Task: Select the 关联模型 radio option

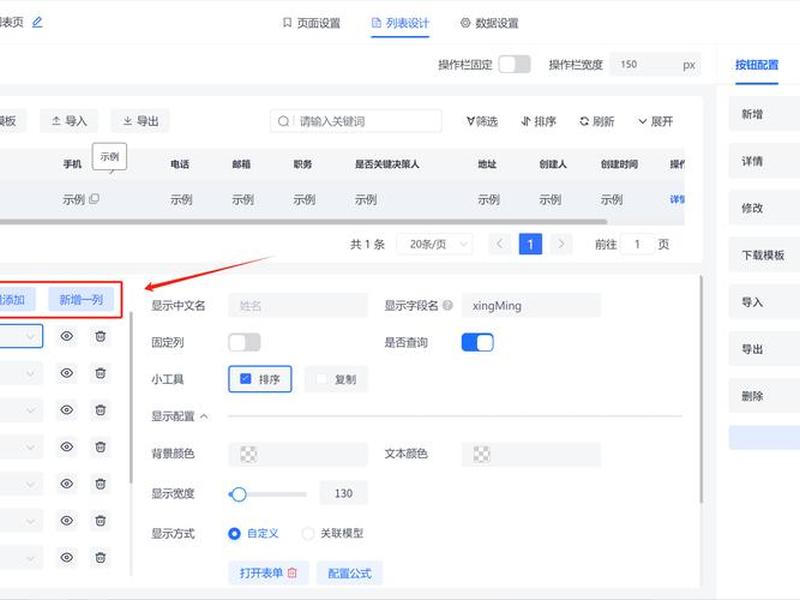Action: [308, 534]
